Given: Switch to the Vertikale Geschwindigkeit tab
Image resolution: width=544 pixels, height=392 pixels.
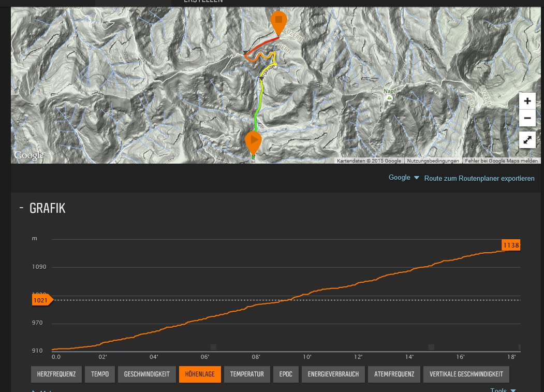Looking at the screenshot, I should (x=466, y=374).
